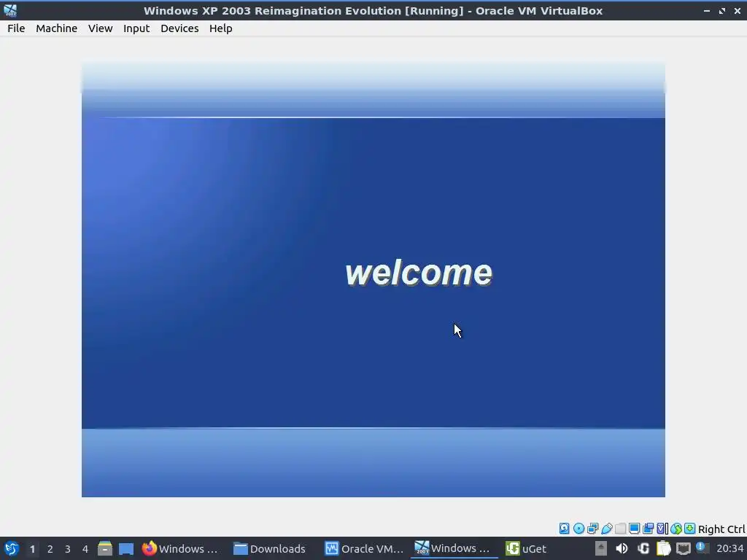Viewport: 747px width, 560px height.
Task: Switch to the uGet window
Action: [526, 548]
